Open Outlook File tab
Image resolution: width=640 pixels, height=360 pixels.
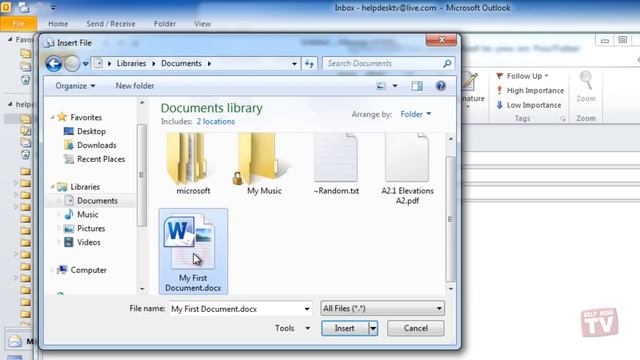coord(18,24)
